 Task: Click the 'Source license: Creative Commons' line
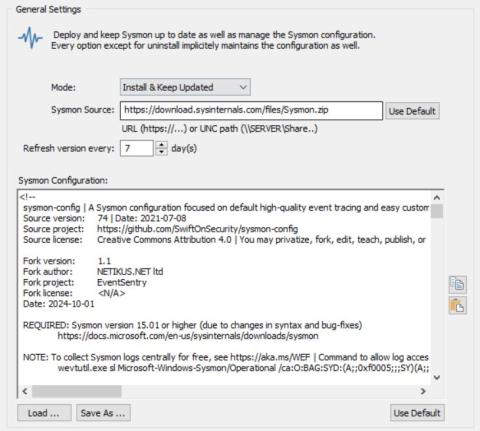[224, 240]
